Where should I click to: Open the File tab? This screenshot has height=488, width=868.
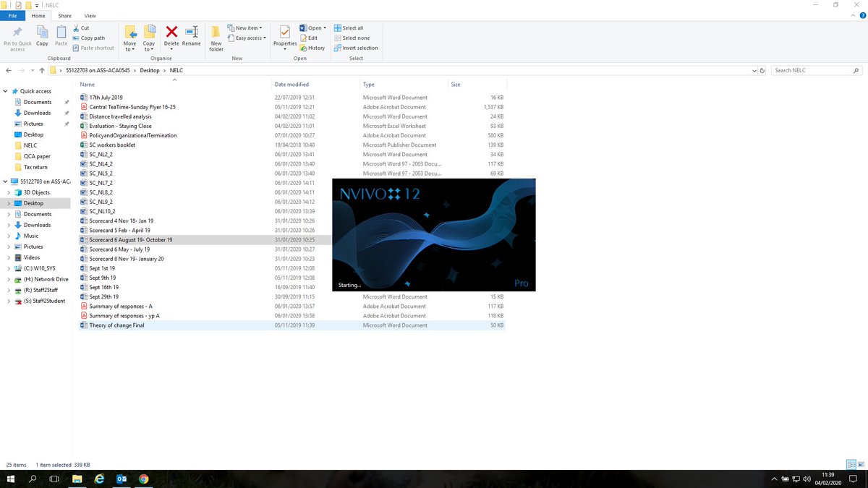click(12, 15)
